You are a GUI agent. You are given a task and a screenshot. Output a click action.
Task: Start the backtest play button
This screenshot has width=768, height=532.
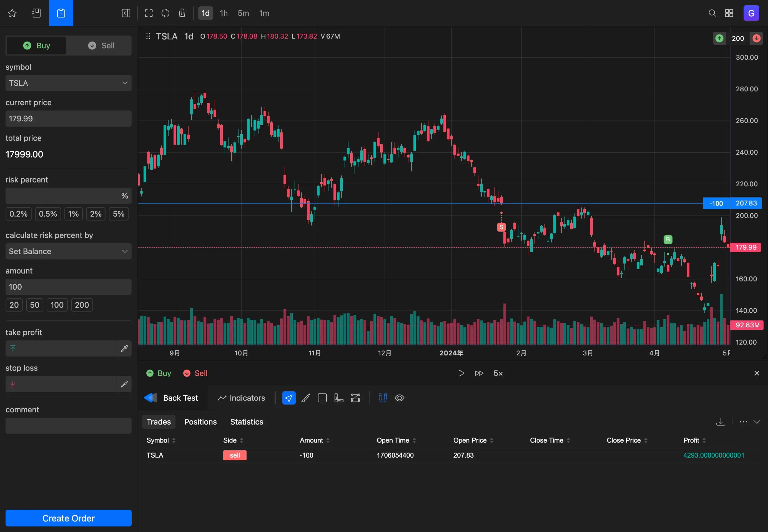[x=461, y=373]
